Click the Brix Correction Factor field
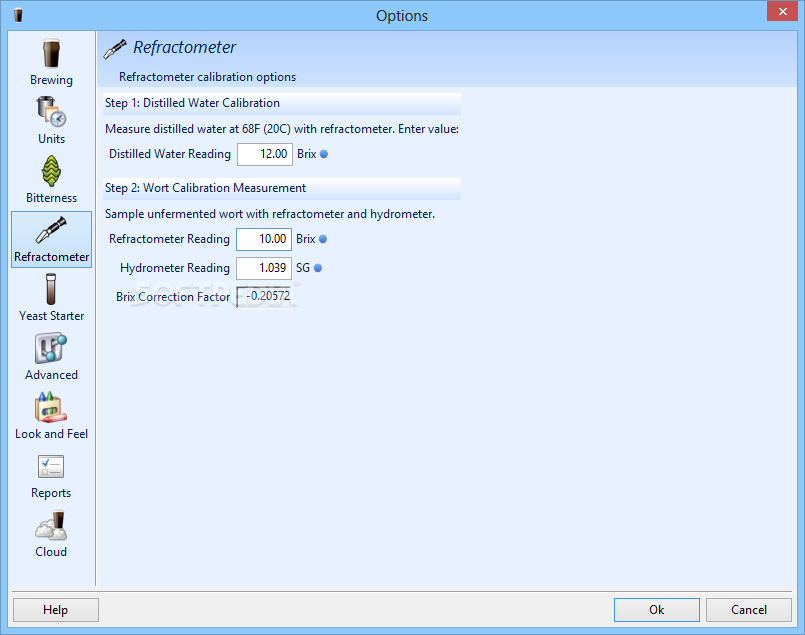 pyautogui.click(x=264, y=297)
